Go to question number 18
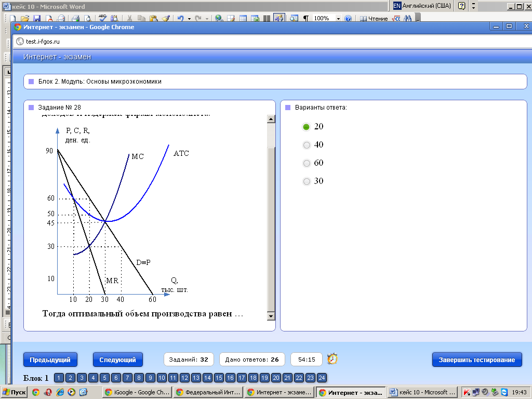Image resolution: width=532 pixels, height=399 pixels. tap(253, 378)
